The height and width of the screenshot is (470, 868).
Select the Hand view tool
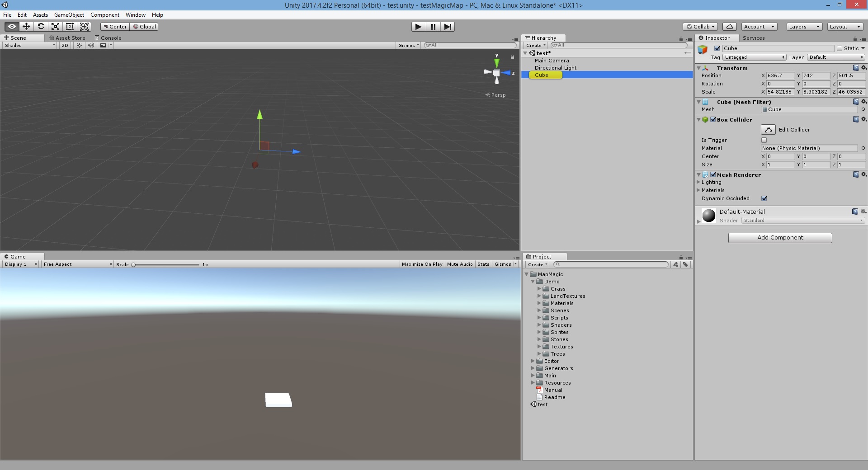(12, 27)
